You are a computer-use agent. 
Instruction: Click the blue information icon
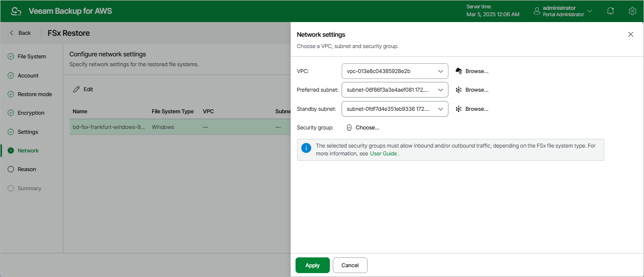tap(306, 148)
